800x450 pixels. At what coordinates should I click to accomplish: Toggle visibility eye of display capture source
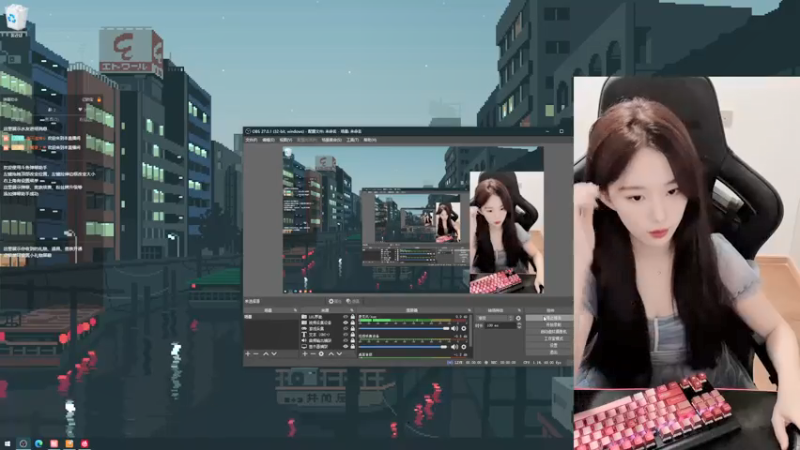point(345,346)
